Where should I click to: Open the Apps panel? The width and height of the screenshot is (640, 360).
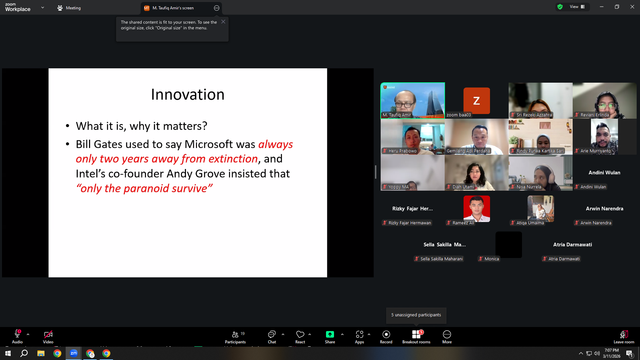coord(359,336)
